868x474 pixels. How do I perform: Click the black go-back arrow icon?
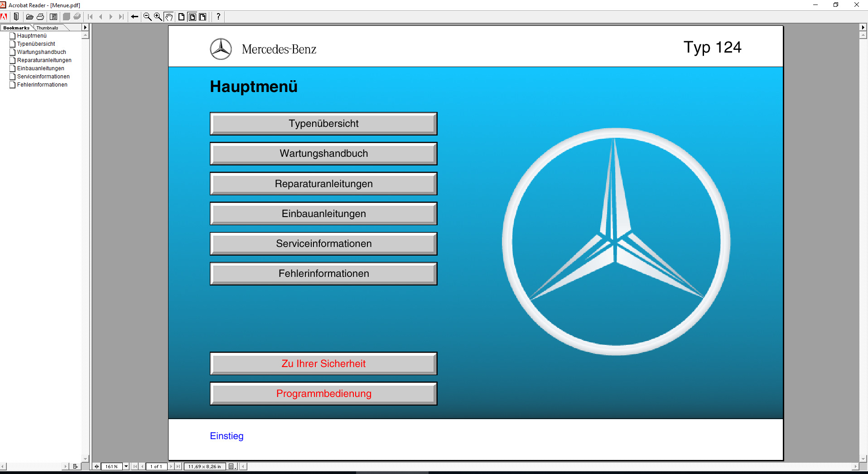pyautogui.click(x=135, y=17)
